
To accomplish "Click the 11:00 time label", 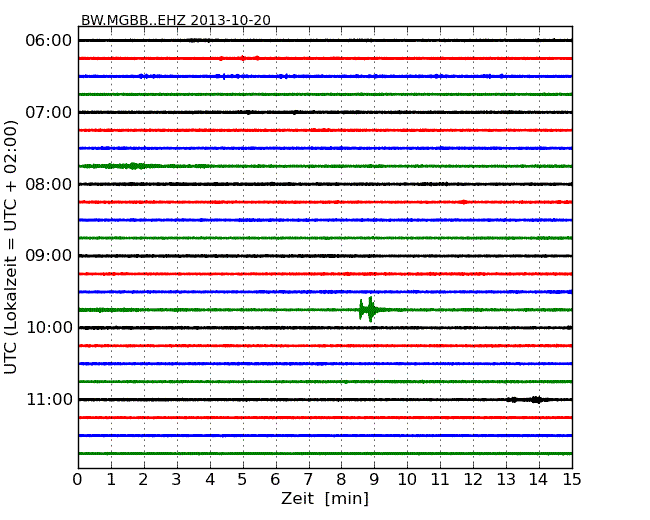I will pyautogui.click(x=49, y=399).
